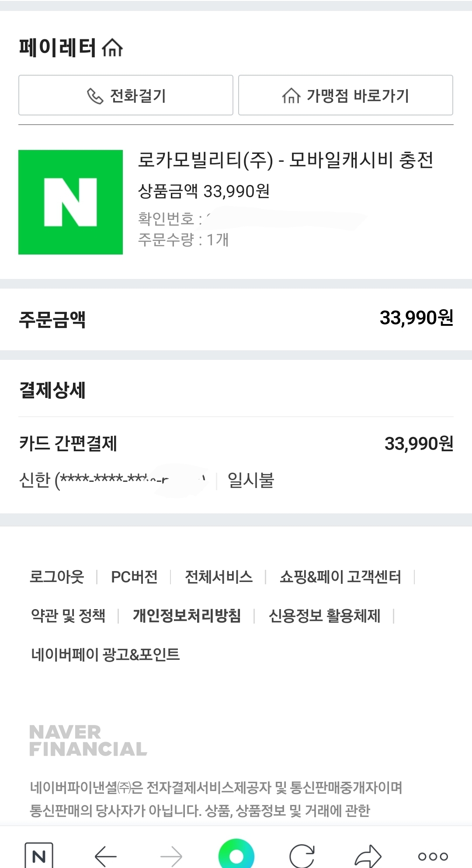Image resolution: width=472 pixels, height=868 pixels.
Task: View 개인정보처리방침 privacy policy
Action: [187, 616]
